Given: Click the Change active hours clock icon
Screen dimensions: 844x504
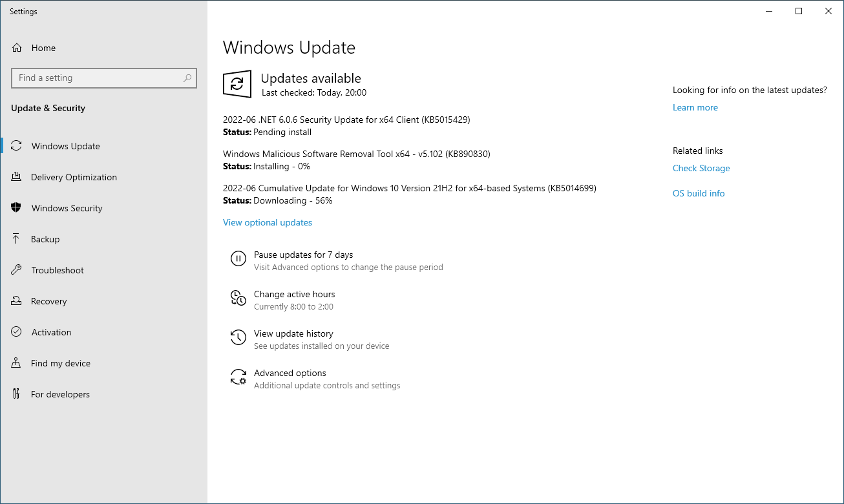Looking at the screenshot, I should (238, 298).
